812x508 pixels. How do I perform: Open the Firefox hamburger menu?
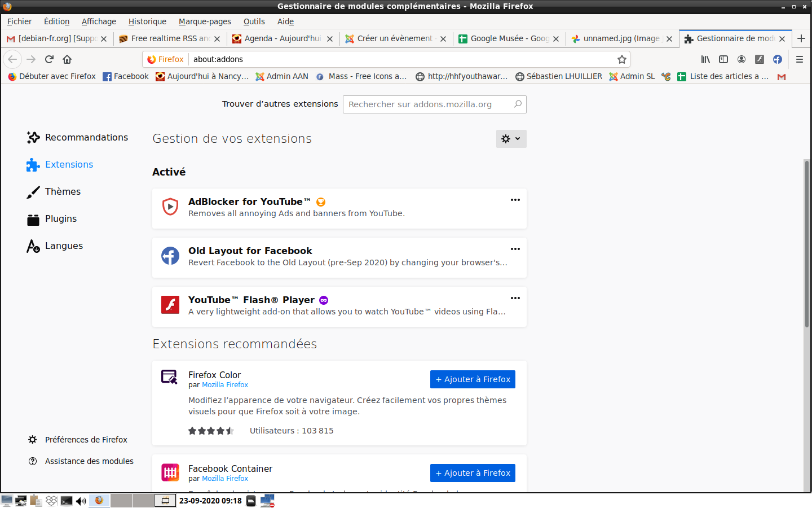click(x=800, y=59)
